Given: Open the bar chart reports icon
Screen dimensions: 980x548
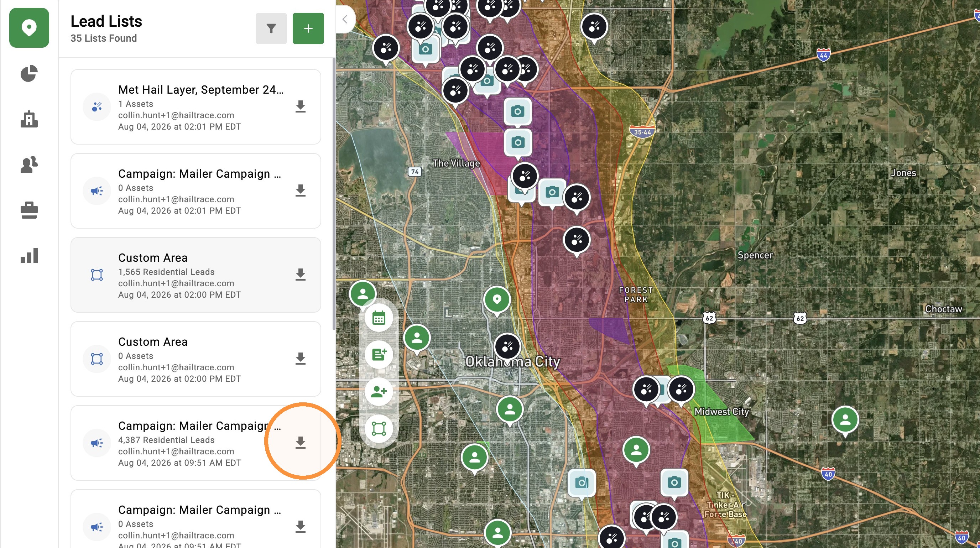Looking at the screenshot, I should (29, 256).
